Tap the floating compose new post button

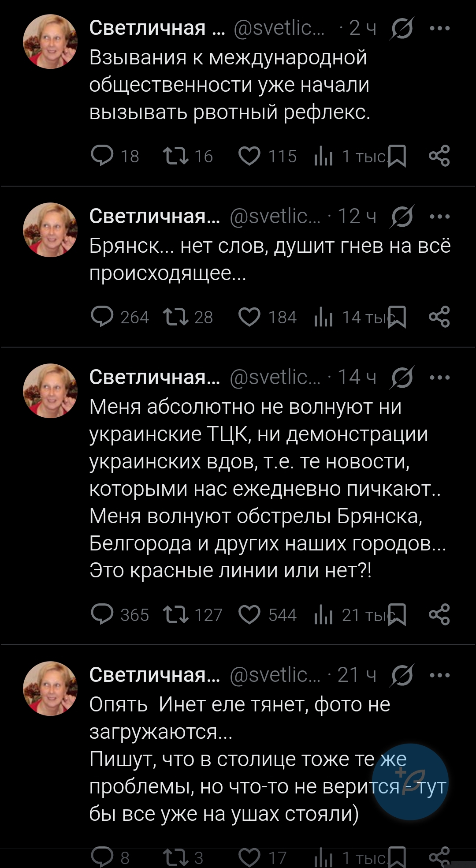pyautogui.click(x=410, y=782)
